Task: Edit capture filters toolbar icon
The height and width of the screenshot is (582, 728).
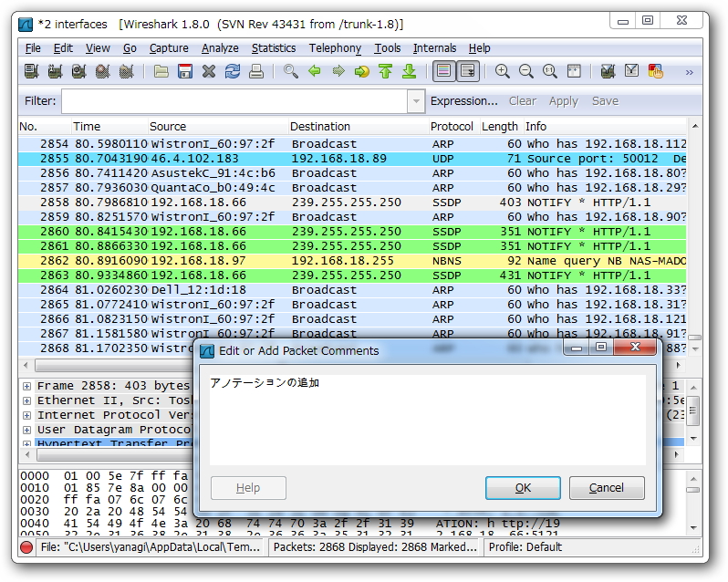Action: click(608, 71)
